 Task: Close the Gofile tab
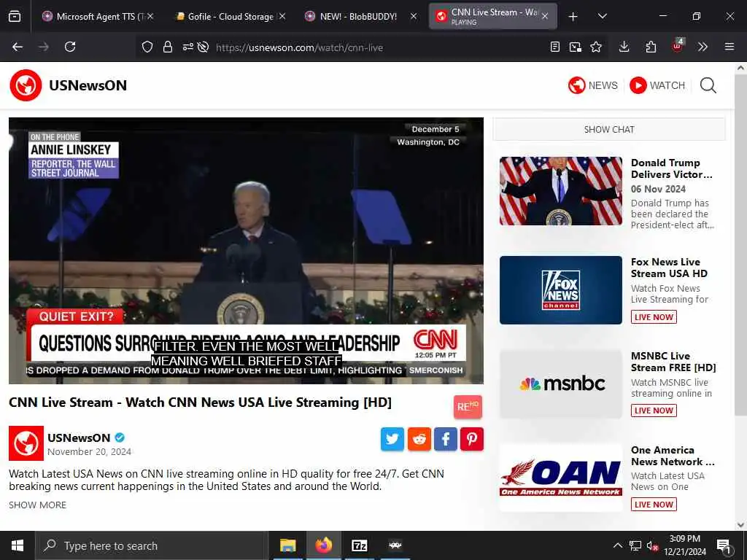coord(282,16)
